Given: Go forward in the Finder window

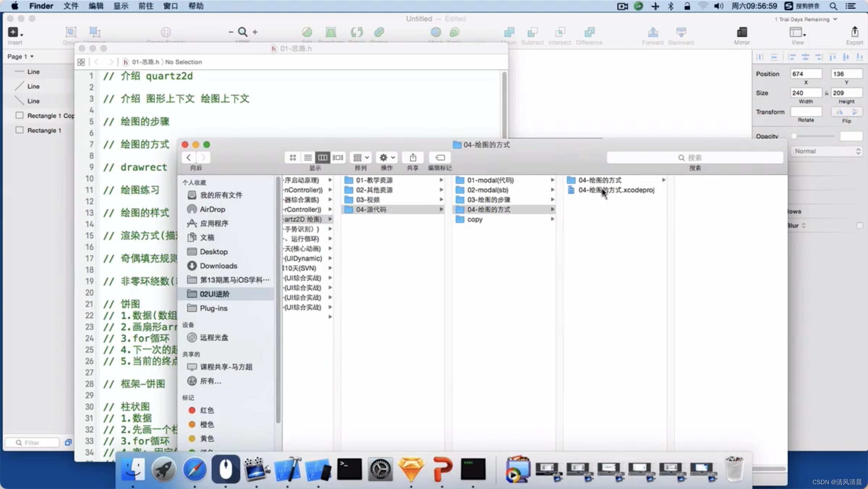Looking at the screenshot, I should coord(203,157).
